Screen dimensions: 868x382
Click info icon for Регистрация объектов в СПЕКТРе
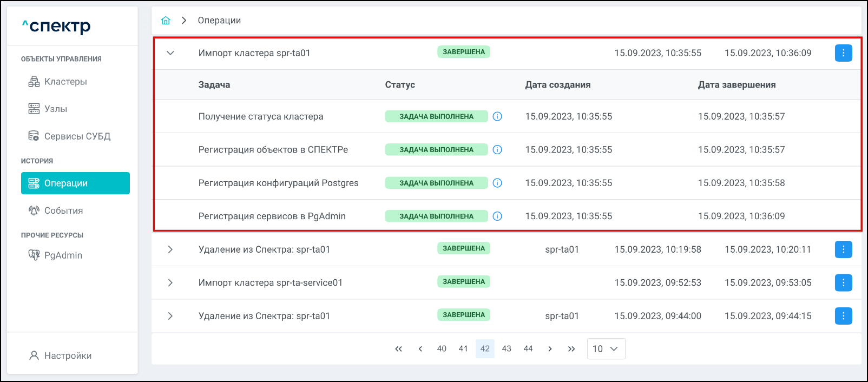point(497,150)
